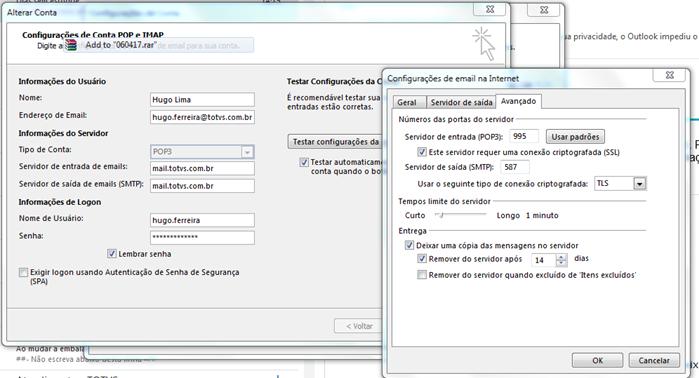This screenshot has height=378, width=699.
Task: Increase the days value with the spinner up arrow
Action: (x=562, y=257)
